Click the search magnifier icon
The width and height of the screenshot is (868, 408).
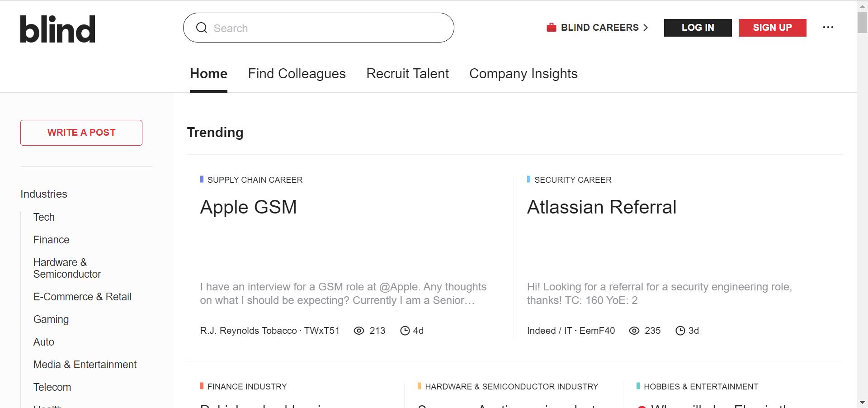tap(201, 28)
